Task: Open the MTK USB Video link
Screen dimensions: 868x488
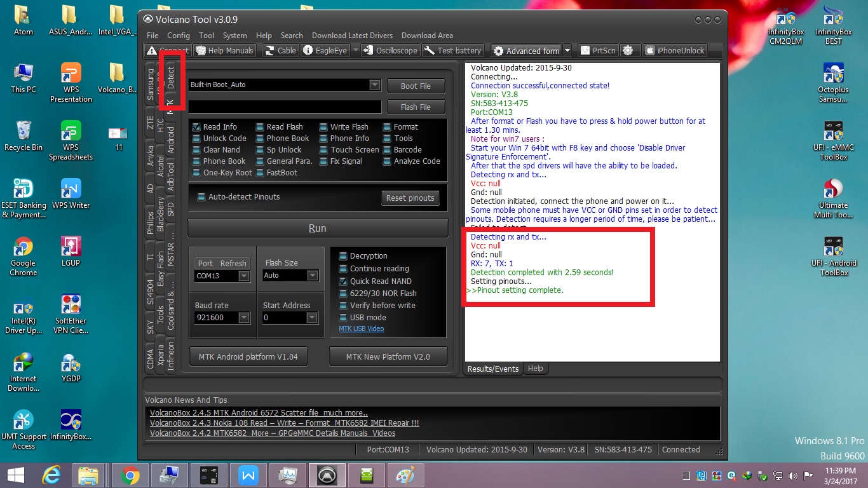Action: (x=362, y=329)
